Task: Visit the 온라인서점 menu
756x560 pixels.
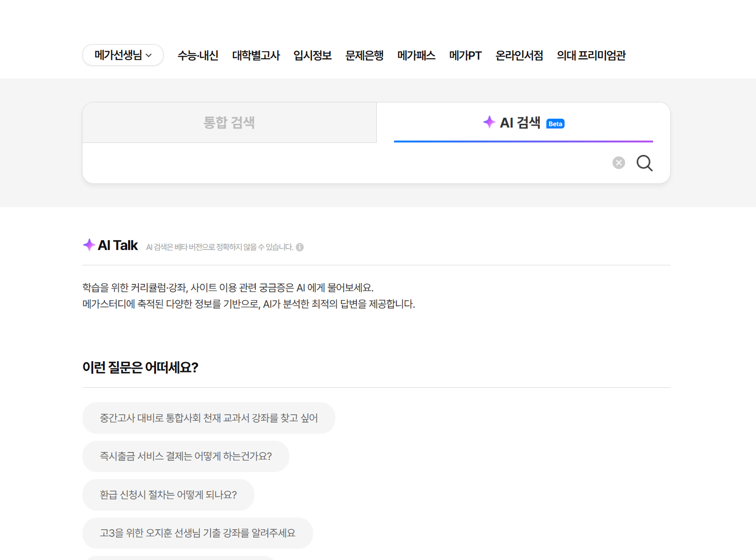Action: [519, 56]
